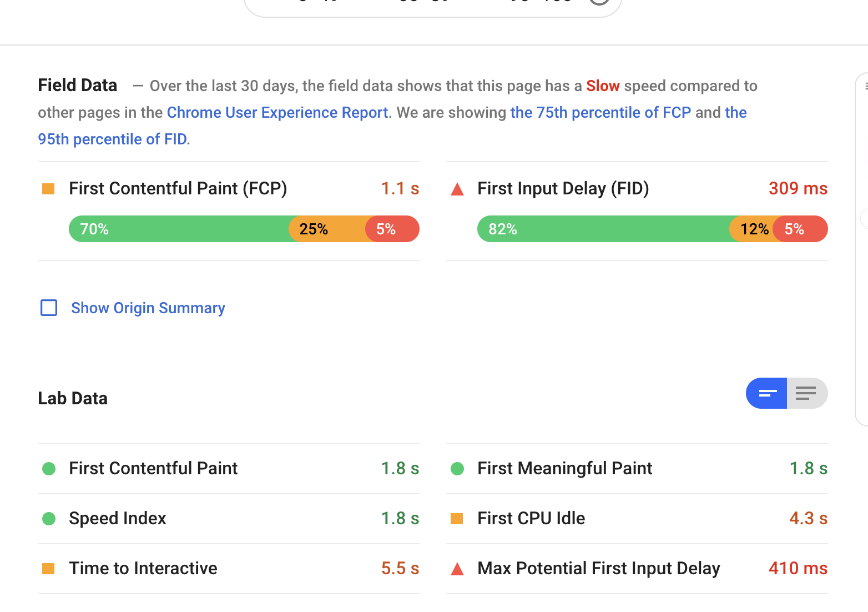This screenshot has height=612, width=868.
Task: Click the orange square icon beside FCP
Action: pos(48,189)
